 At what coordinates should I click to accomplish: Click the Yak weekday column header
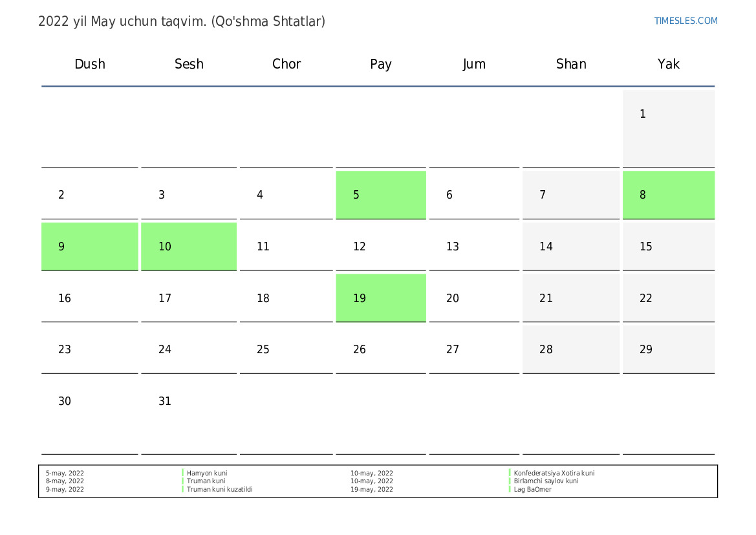pyautogui.click(x=668, y=64)
